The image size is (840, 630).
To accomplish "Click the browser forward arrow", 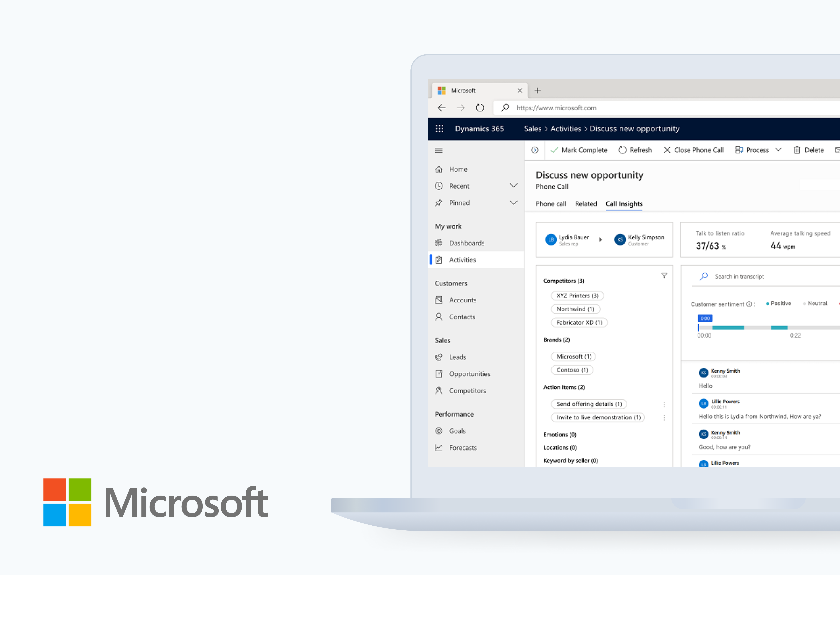I will click(x=461, y=108).
